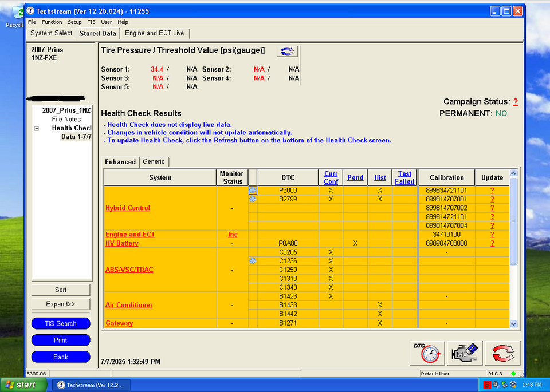
Task: Switch to Engine and ECT Live tab
Action: click(154, 33)
